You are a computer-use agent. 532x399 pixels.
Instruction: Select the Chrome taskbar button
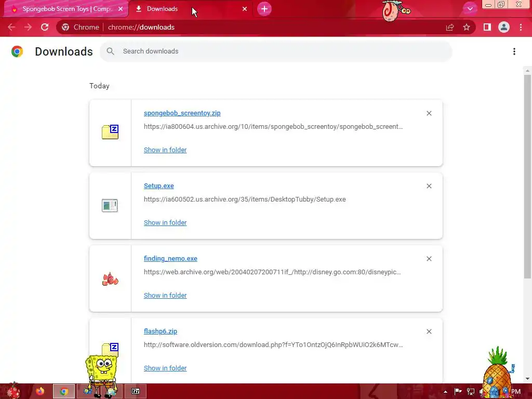click(x=64, y=391)
